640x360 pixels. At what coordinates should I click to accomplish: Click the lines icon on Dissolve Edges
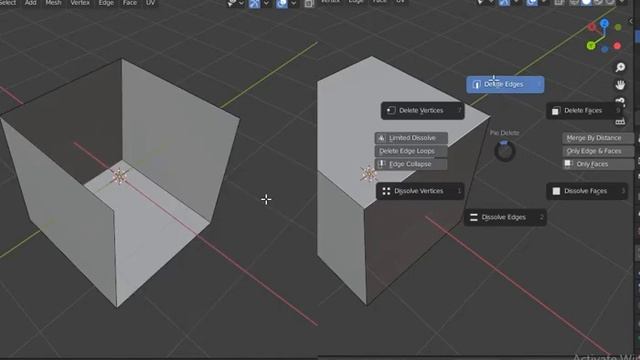point(473,217)
